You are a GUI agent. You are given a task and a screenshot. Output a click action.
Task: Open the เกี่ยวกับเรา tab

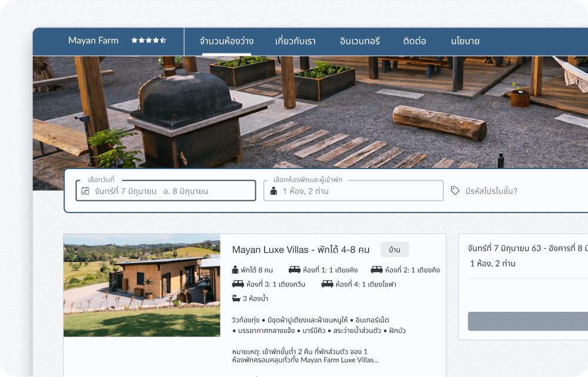296,41
